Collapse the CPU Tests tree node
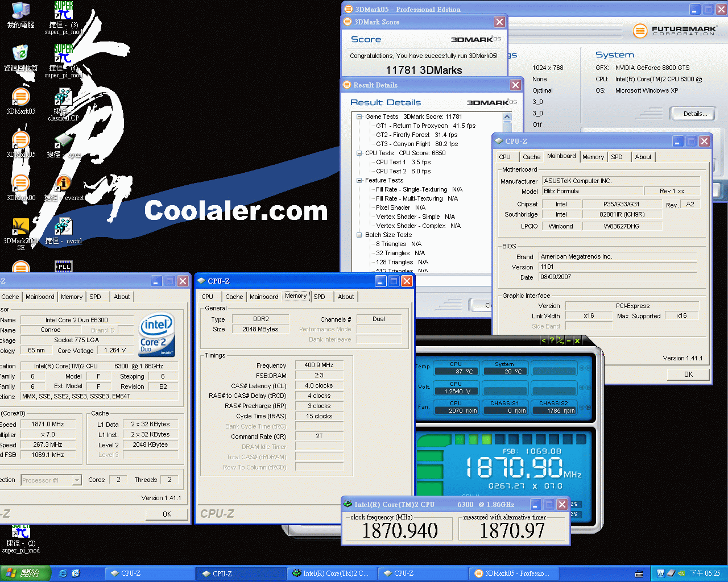 pyautogui.click(x=359, y=153)
